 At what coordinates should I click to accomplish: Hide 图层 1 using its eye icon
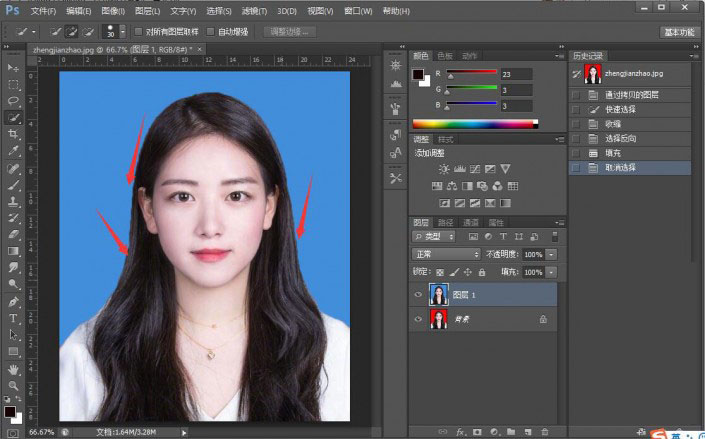tap(418, 294)
